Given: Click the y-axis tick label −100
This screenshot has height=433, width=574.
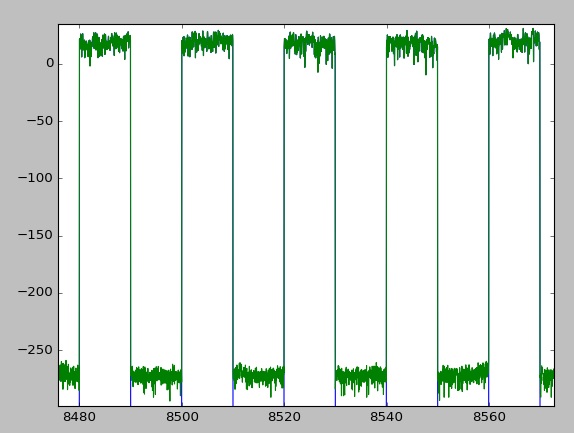Looking at the screenshot, I should [x=36, y=178].
